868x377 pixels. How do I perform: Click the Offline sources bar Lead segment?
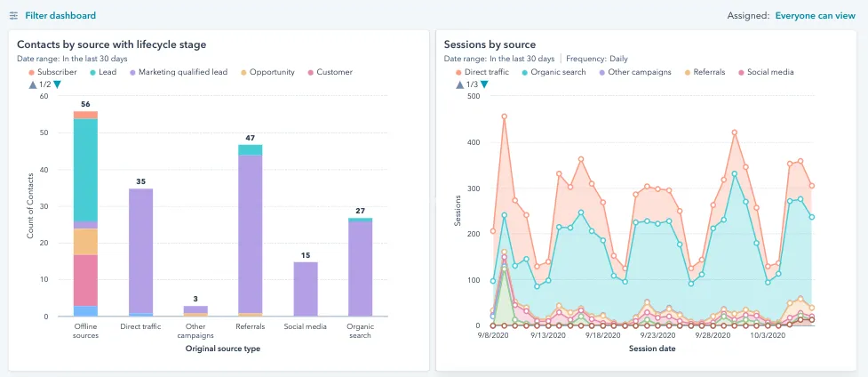85,170
